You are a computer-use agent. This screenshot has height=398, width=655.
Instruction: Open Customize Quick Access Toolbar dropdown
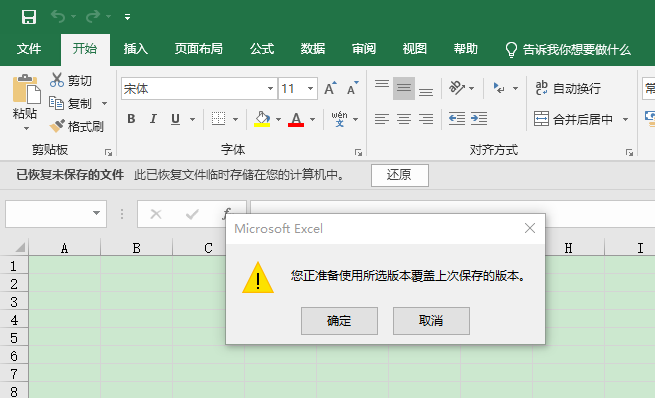coord(127,17)
